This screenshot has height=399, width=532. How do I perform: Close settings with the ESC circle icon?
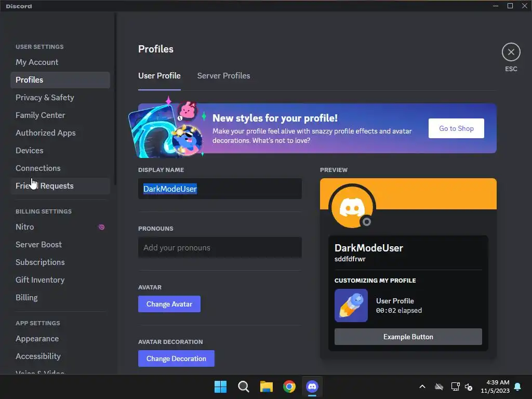point(511,52)
